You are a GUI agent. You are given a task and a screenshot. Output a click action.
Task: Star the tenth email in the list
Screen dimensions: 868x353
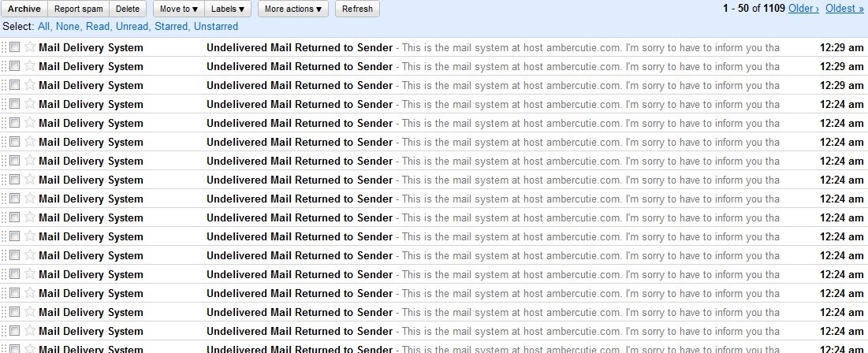[30, 217]
